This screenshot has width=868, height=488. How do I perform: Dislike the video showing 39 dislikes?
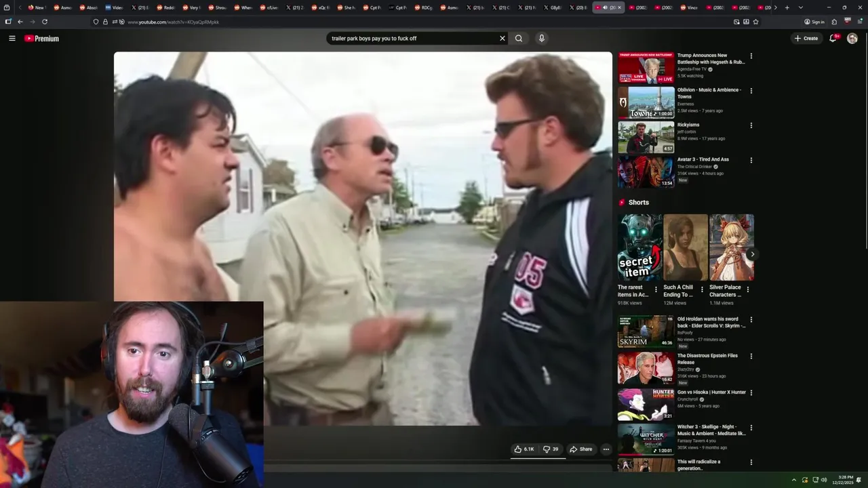tap(551, 449)
